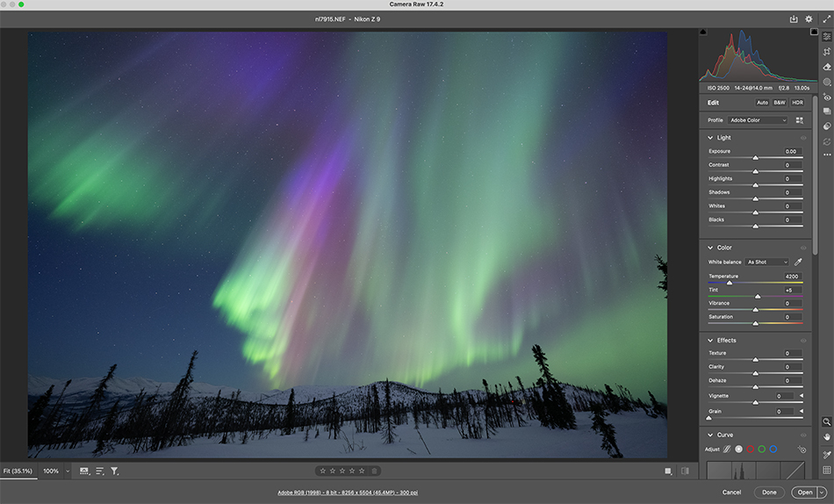Open the Profile dropdown showing Adobe Color
The width and height of the screenshot is (834, 504).
(x=759, y=120)
